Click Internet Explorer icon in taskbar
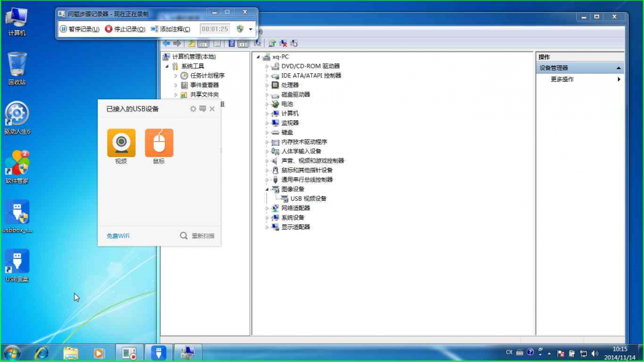Screen dimensions: 644x362 (42, 353)
